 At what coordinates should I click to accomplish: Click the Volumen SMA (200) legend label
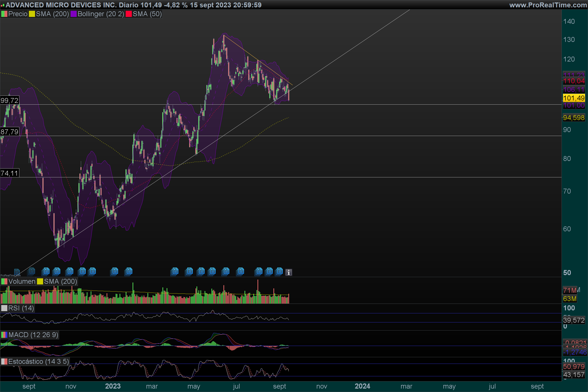pos(60,282)
